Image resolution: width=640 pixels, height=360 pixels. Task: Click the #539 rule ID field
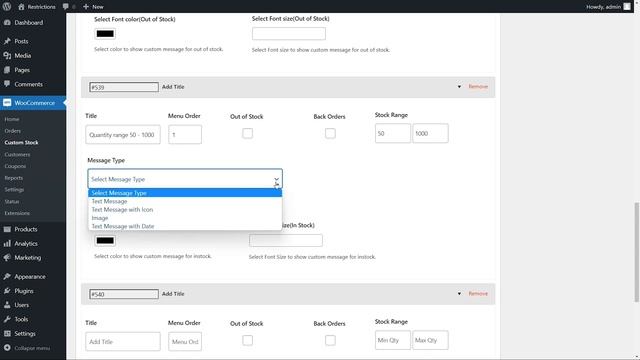coord(124,87)
